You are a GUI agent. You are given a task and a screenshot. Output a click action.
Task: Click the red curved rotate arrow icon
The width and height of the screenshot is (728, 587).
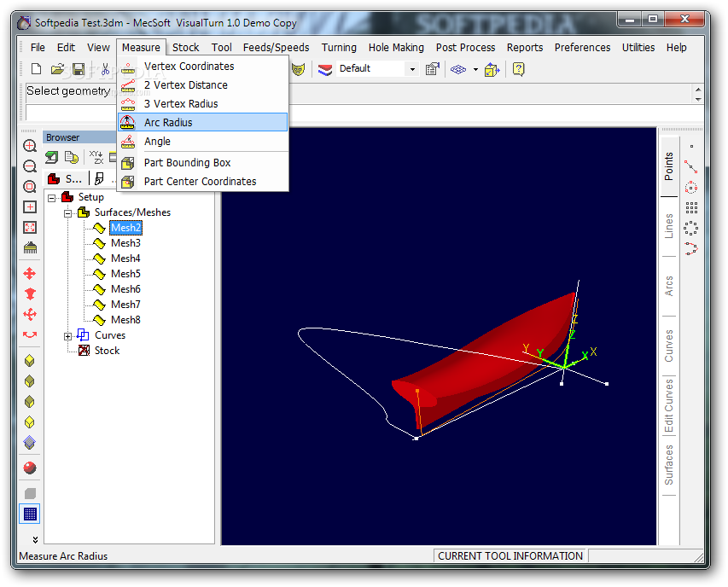pyautogui.click(x=30, y=334)
